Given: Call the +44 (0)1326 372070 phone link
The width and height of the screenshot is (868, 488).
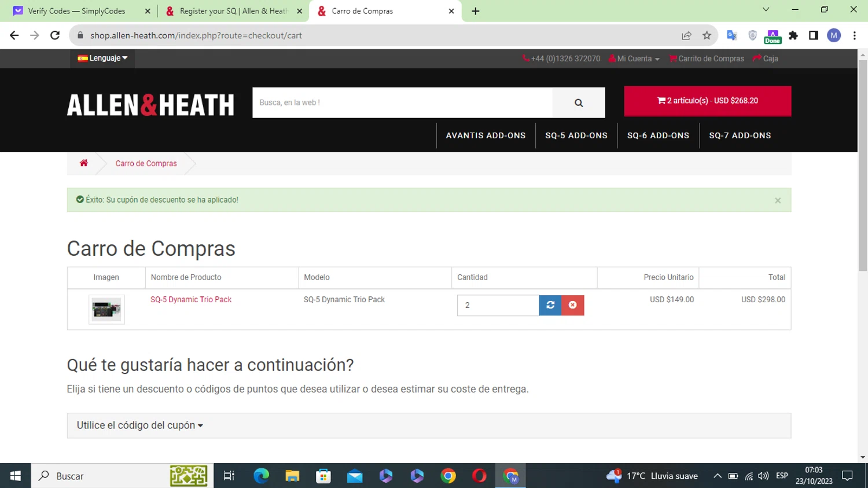Looking at the screenshot, I should coord(561,58).
